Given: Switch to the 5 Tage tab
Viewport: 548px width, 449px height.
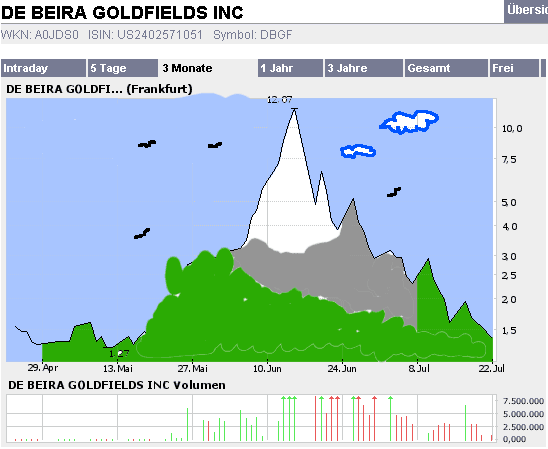Looking at the screenshot, I should (123, 68).
